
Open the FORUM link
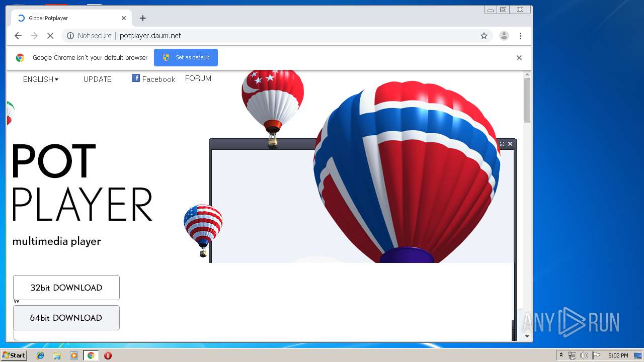(x=198, y=78)
